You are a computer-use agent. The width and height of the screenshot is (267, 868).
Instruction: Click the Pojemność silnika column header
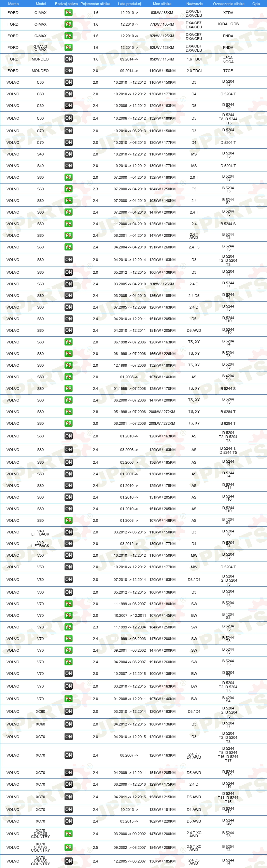click(95, 4)
